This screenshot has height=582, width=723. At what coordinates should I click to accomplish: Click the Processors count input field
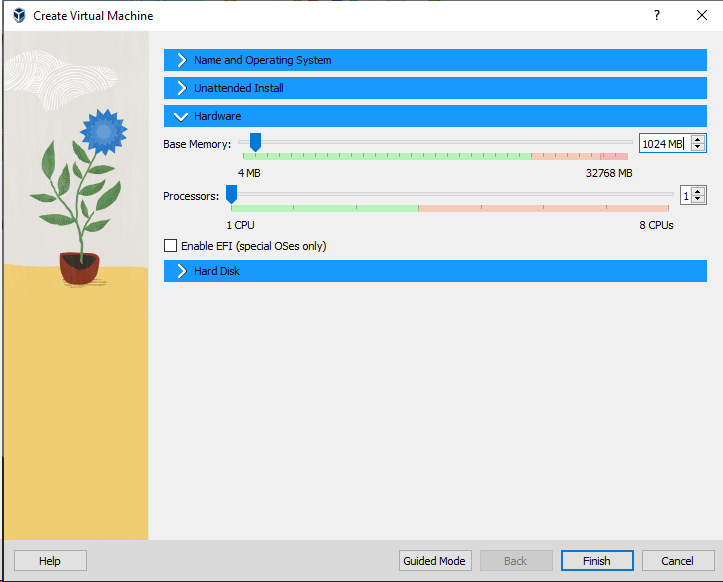(x=685, y=195)
